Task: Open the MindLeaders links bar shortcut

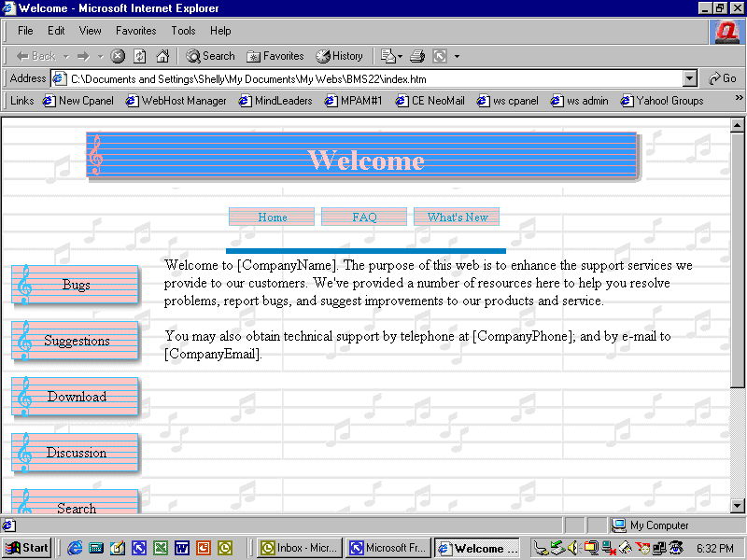Action: [275, 101]
